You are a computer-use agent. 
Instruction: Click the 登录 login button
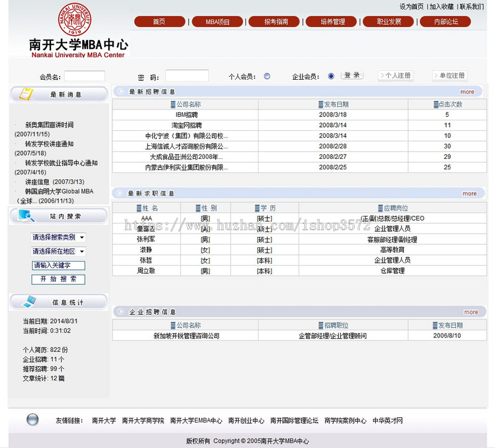point(353,75)
